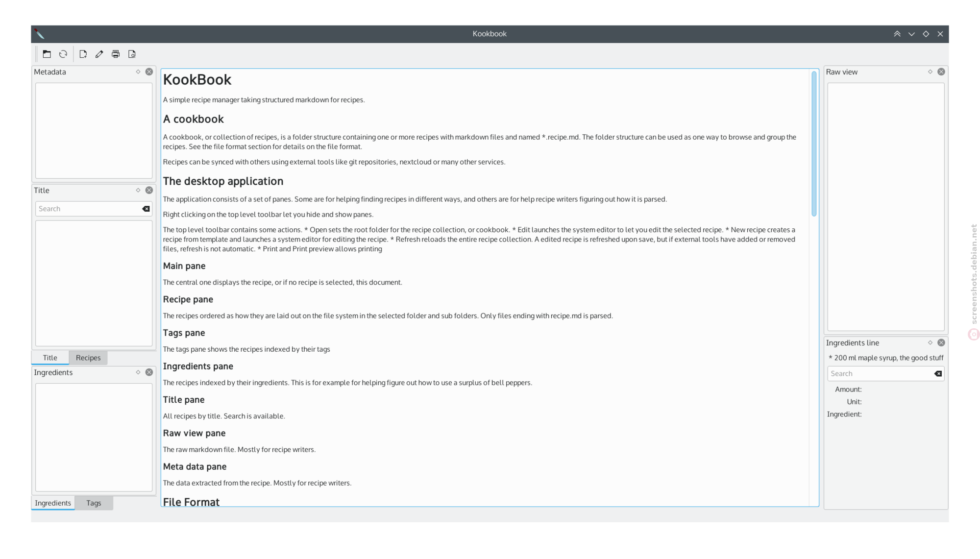Click the 'Tags pane' heading
Image resolution: width=980 pixels, height=559 pixels.
tap(184, 333)
